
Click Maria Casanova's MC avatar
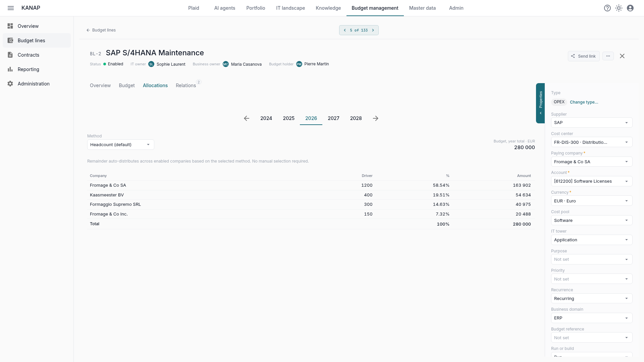[x=226, y=64]
